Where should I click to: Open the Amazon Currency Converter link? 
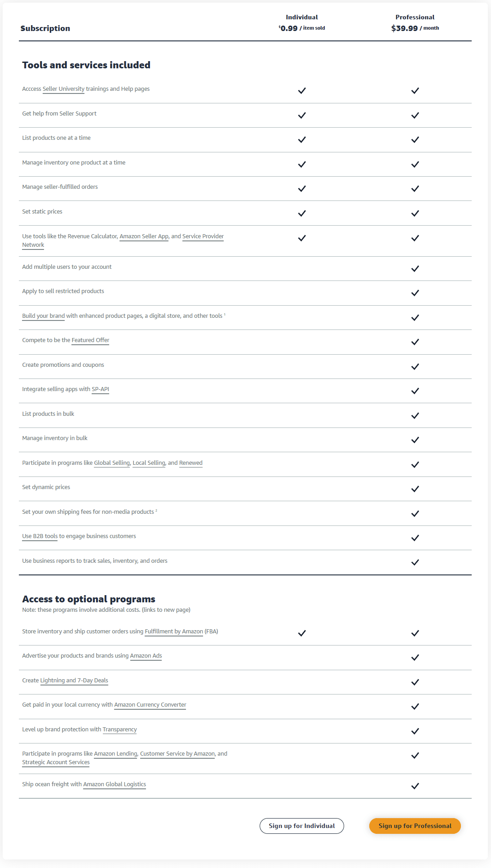tap(150, 704)
